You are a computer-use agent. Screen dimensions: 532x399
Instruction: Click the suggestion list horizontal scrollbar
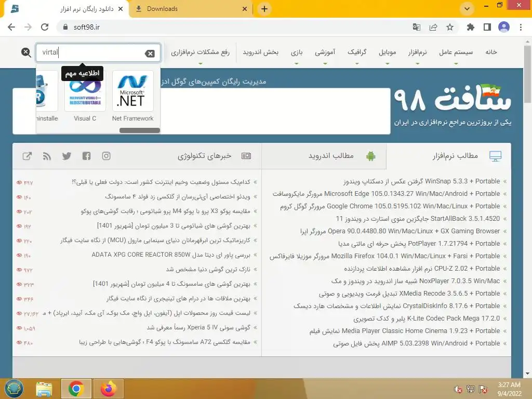click(x=139, y=130)
